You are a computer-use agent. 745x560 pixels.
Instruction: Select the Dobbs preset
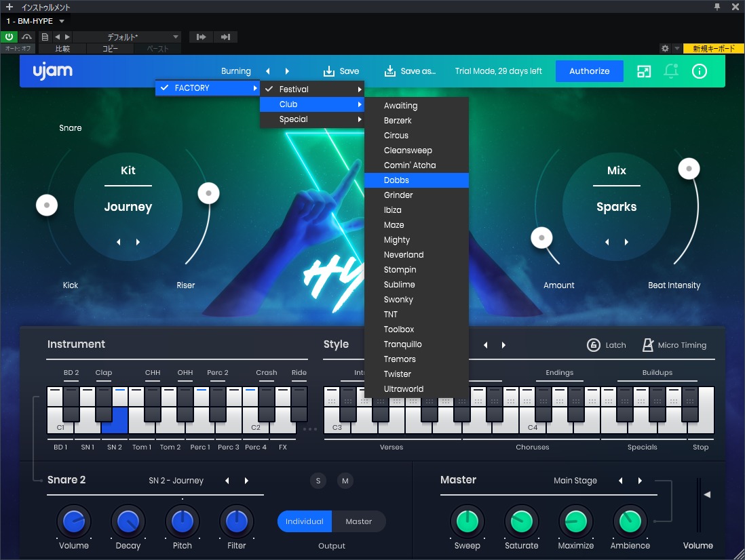(417, 180)
